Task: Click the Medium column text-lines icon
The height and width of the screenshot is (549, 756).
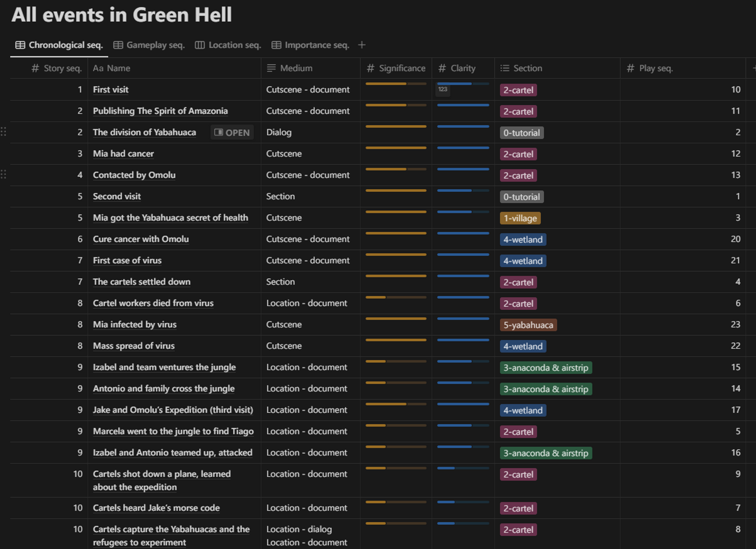Action: pyautogui.click(x=271, y=68)
